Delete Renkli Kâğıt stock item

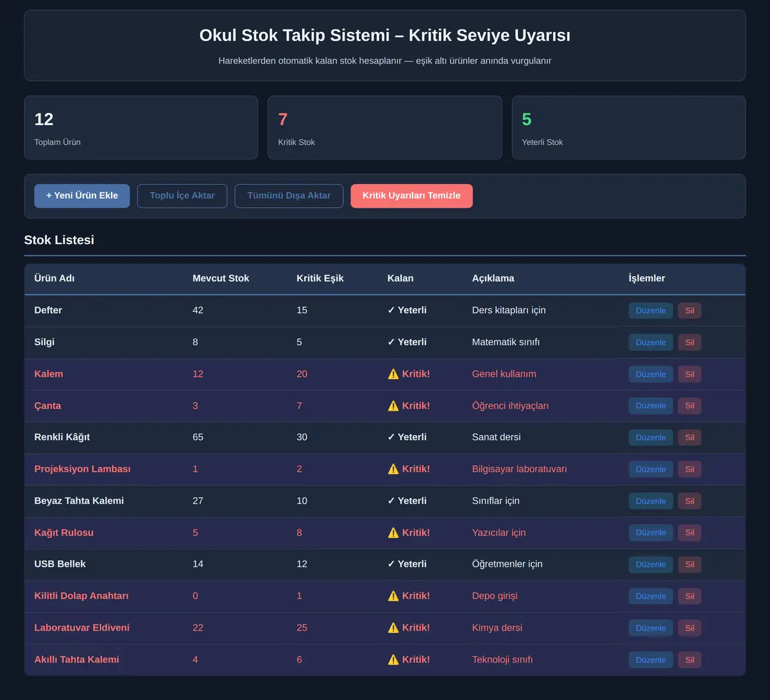tap(690, 438)
